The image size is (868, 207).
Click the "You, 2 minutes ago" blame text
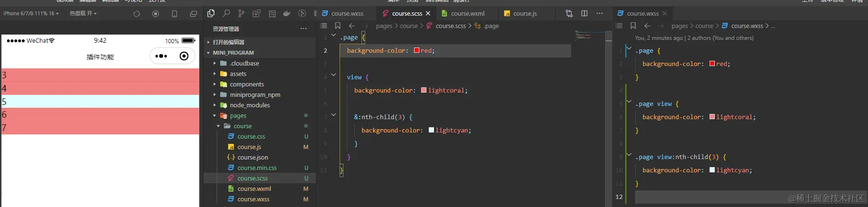click(x=659, y=38)
